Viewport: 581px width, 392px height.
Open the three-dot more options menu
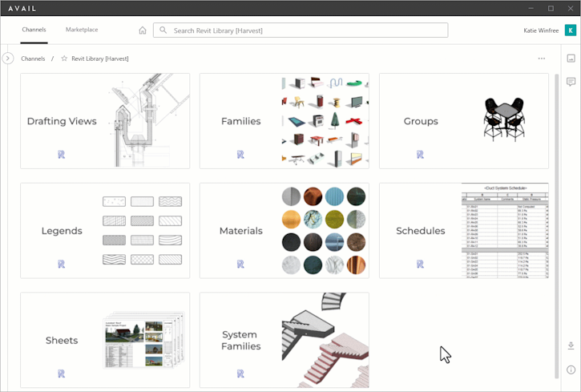(542, 59)
